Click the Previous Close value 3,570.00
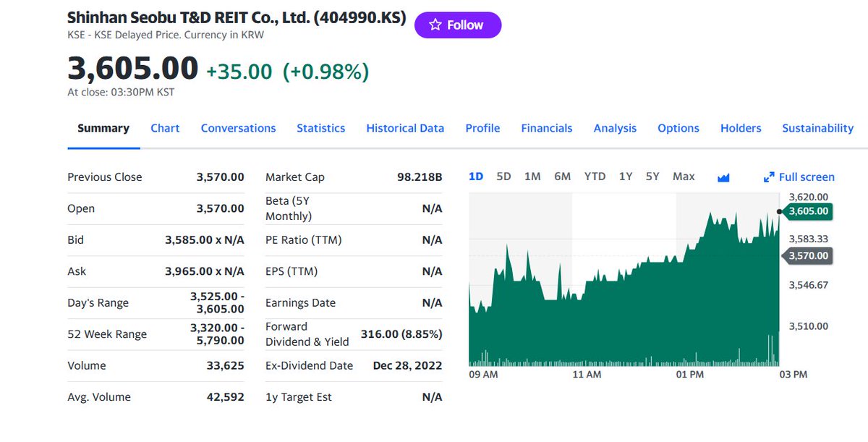 tap(220, 177)
